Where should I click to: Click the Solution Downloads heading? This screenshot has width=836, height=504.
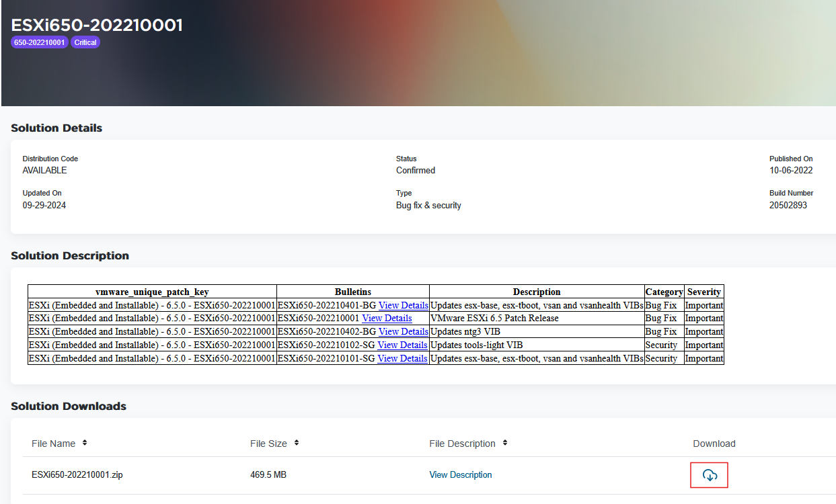point(69,406)
